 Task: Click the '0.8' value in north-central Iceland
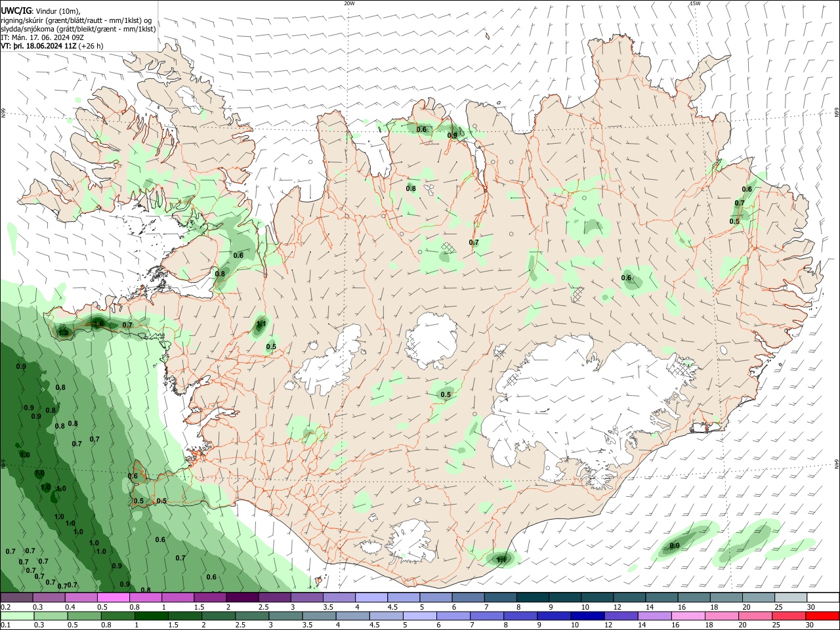(x=411, y=188)
